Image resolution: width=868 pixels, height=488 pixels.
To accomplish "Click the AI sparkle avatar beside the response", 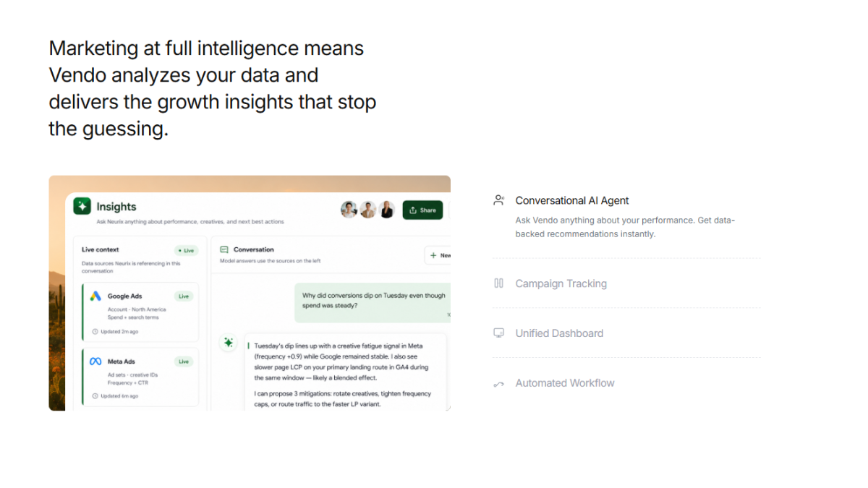I will pyautogui.click(x=228, y=343).
